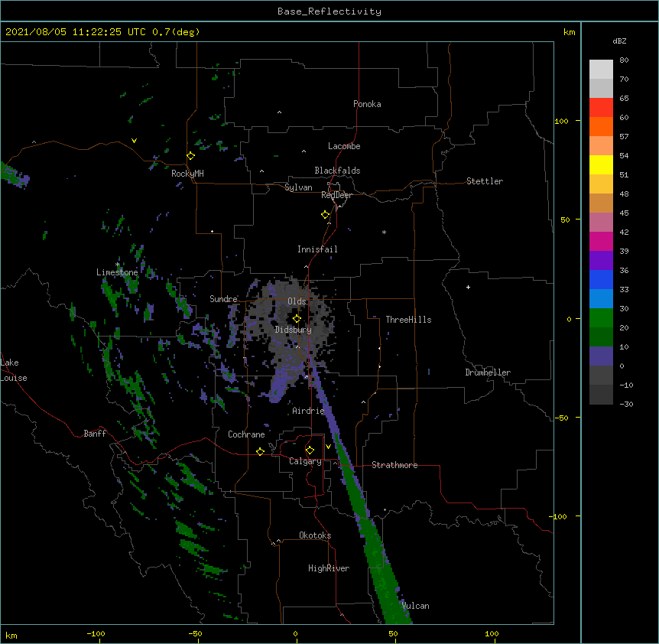The height and width of the screenshot is (644, 659).
Task: Click the 80 dBZ legend value
Action: point(624,60)
